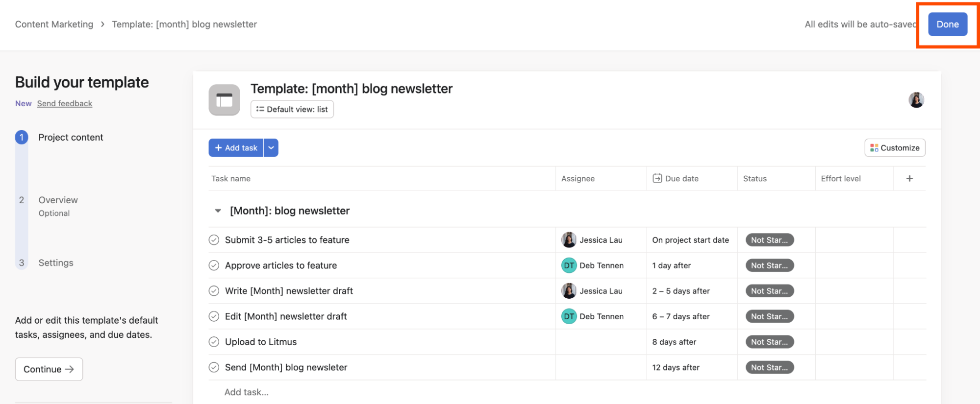Click '8 days after' due date cell
Image resolution: width=980 pixels, height=404 pixels.
tap(692, 342)
